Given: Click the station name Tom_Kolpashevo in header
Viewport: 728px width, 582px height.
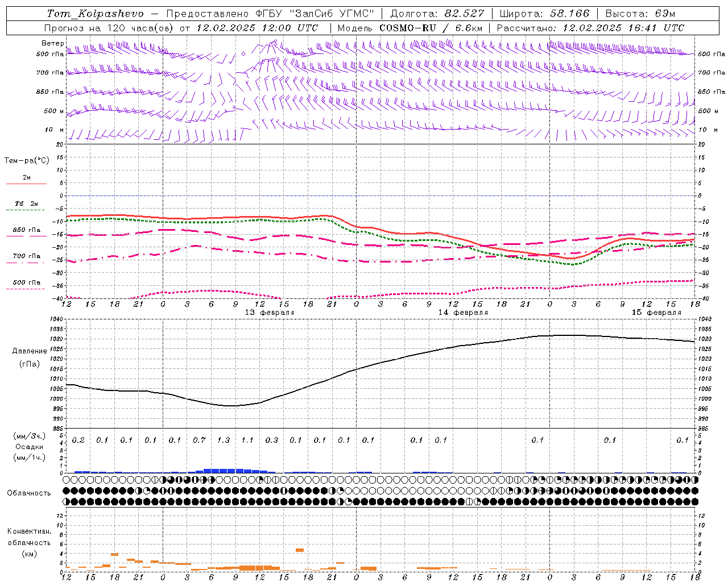Looking at the screenshot, I should [95, 14].
